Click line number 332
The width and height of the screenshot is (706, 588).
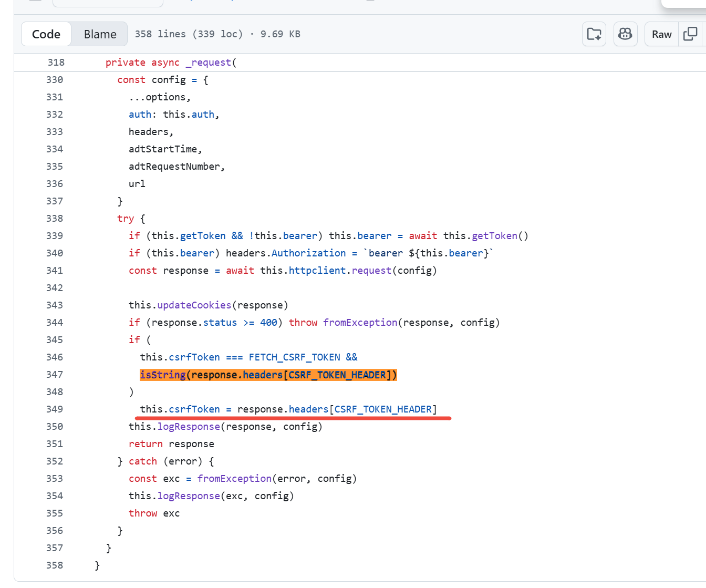pyautogui.click(x=55, y=115)
